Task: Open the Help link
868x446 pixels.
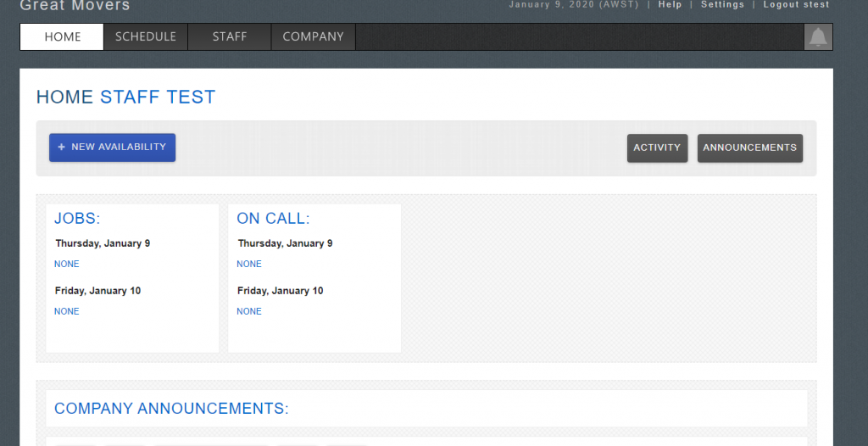Action: click(670, 5)
